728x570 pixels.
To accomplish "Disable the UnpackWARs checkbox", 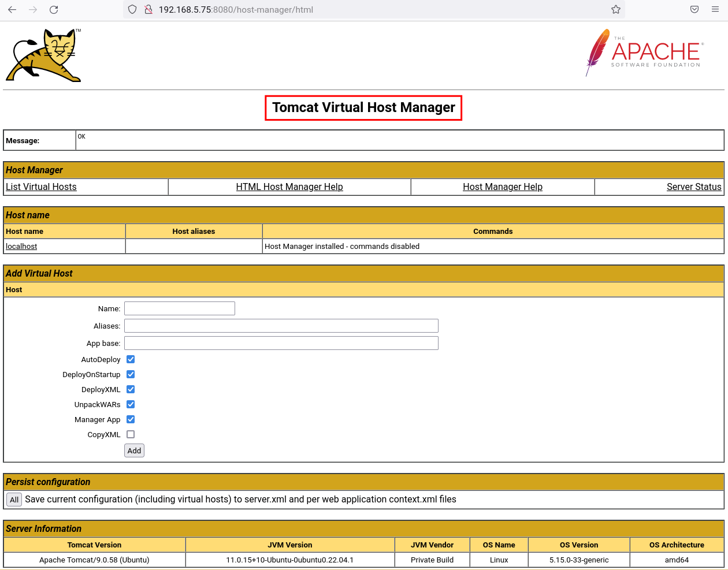I will 131,404.
